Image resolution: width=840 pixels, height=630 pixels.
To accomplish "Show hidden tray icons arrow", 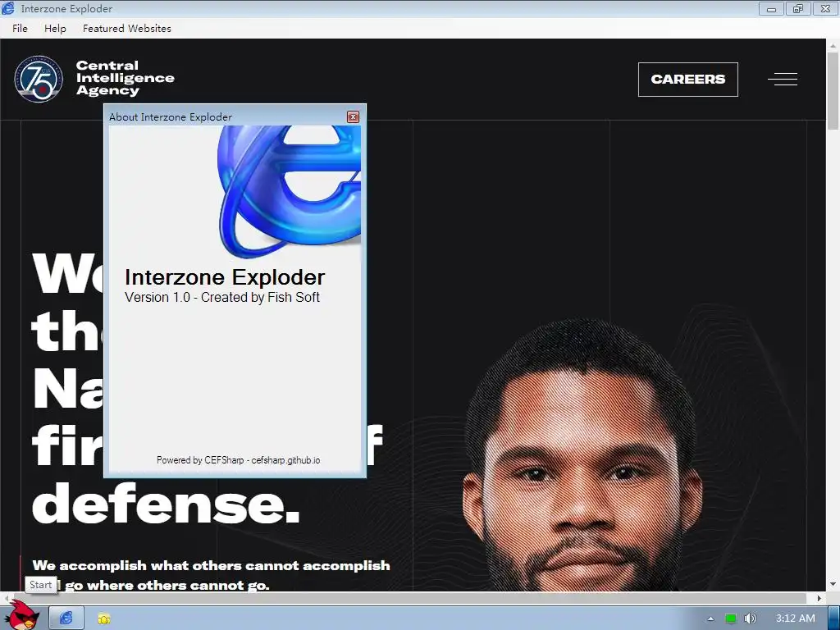I will pyautogui.click(x=711, y=619).
